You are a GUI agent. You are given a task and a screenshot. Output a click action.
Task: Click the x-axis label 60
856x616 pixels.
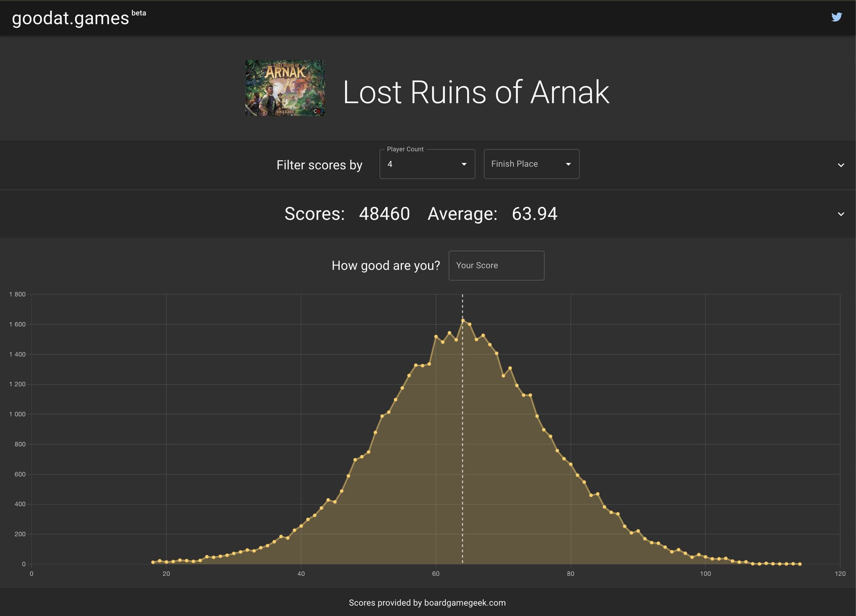click(436, 574)
